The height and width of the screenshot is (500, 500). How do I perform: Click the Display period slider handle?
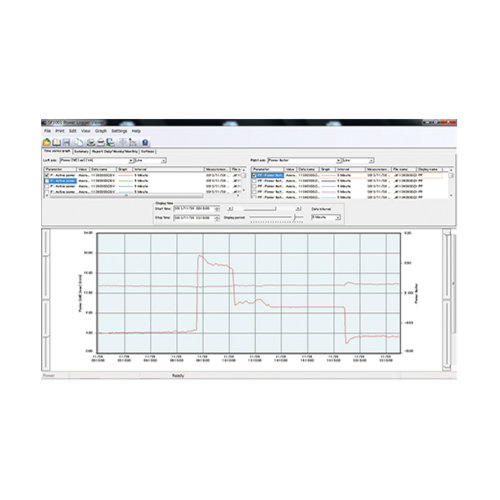click(295, 217)
